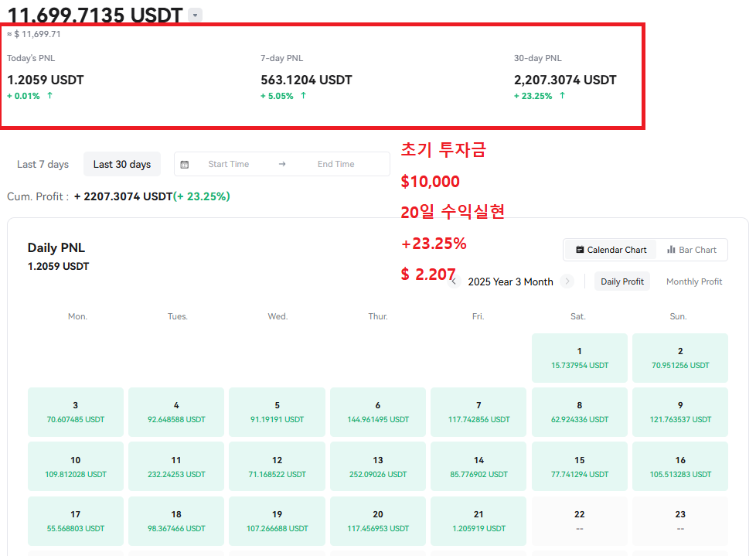
Task: Open March 18 cell with 98.367466 USDT
Action: [176, 521]
